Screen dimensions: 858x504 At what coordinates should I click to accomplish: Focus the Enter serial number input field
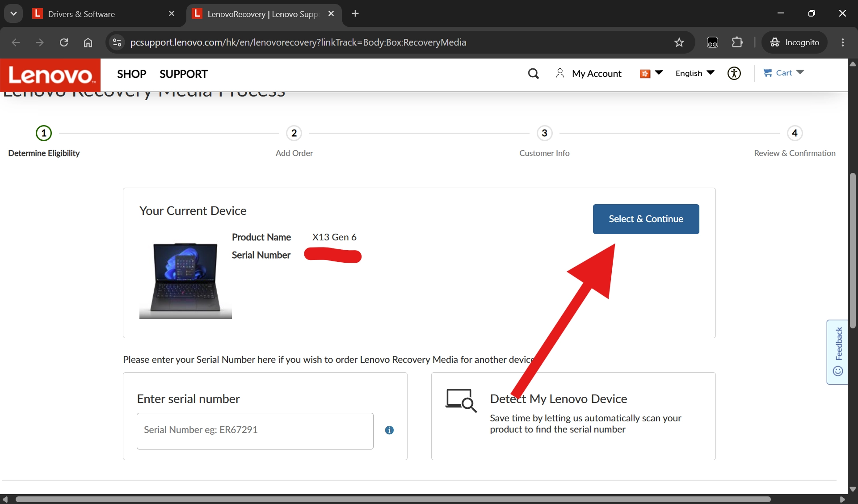255,431
